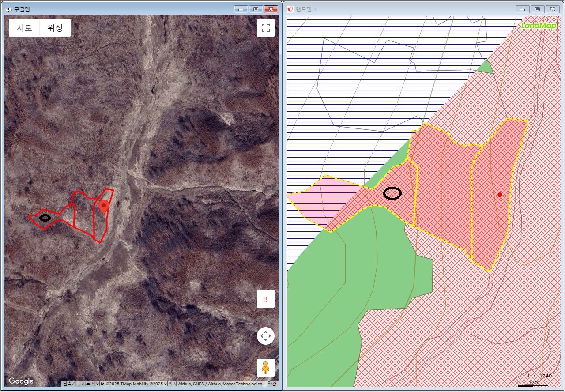The image size is (565, 392).
Task: Open the 단축키 keyboard shortcuts link
Action: tap(69, 384)
